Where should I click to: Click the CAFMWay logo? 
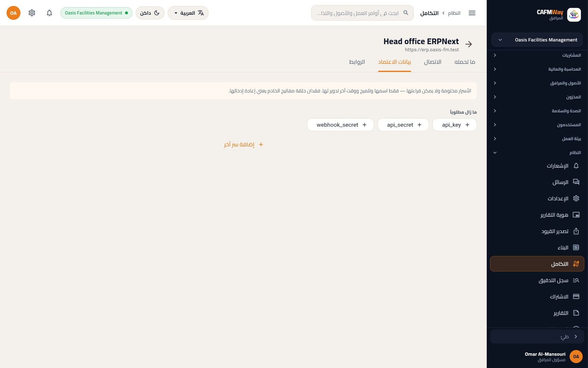[x=574, y=15]
